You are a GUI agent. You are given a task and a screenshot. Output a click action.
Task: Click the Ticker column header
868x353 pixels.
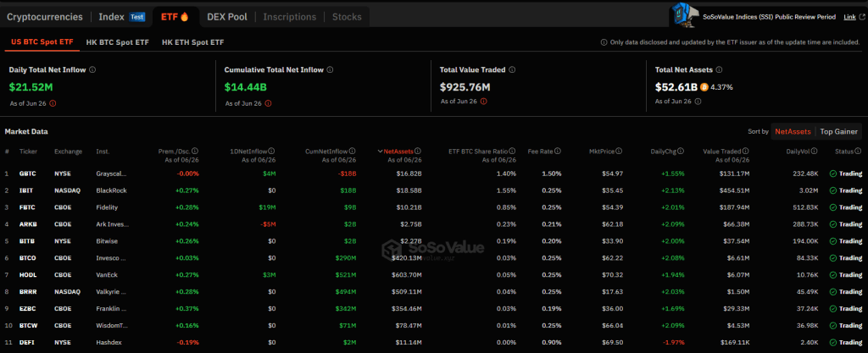28,151
